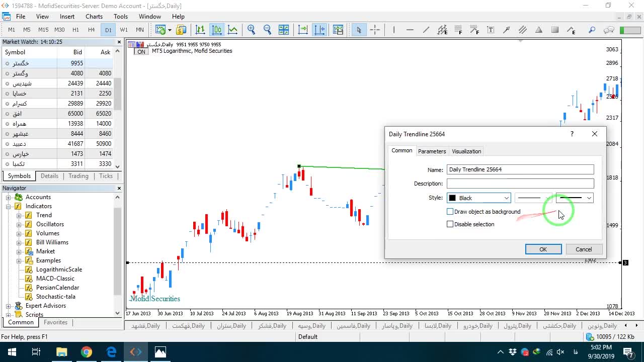Enable Draw object as background checkbox
644x362 pixels.
(450, 212)
